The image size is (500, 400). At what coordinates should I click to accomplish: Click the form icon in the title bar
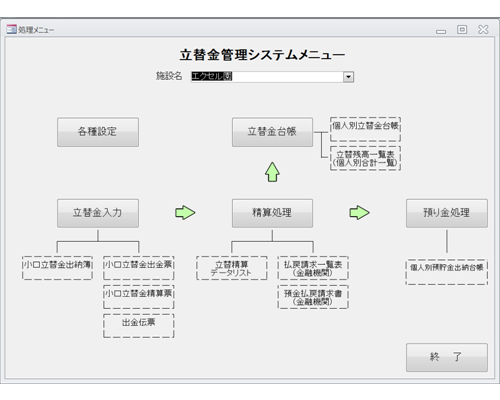click(11, 29)
